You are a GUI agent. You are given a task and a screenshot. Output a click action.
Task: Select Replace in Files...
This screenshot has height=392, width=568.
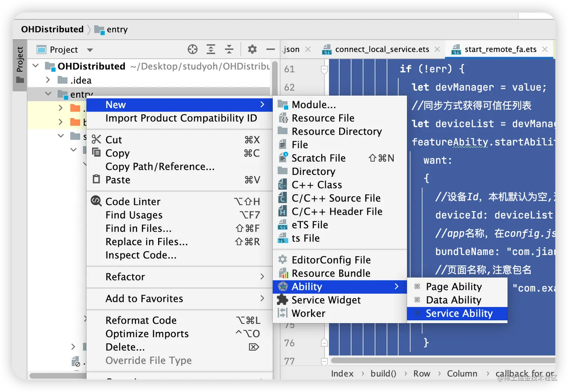pos(180,242)
